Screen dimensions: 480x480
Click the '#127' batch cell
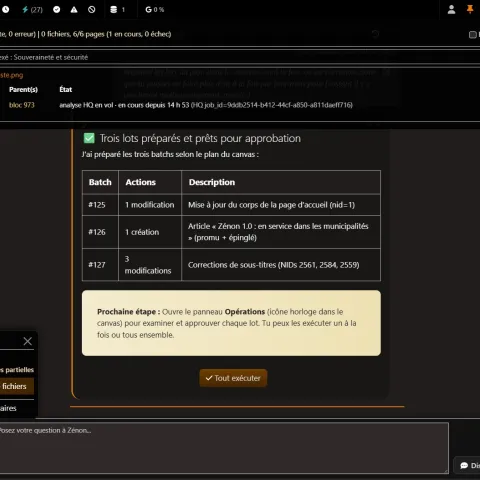(x=100, y=265)
